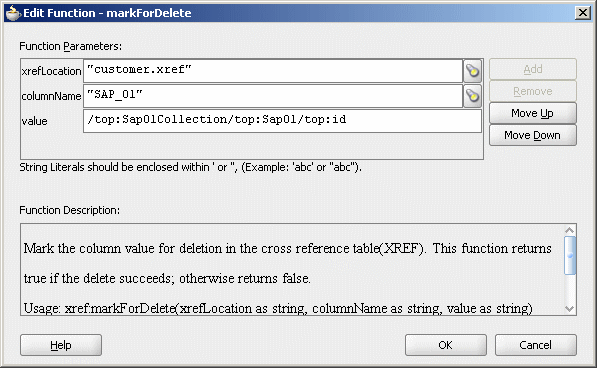Click the value field with the XPath expression

click(x=283, y=121)
